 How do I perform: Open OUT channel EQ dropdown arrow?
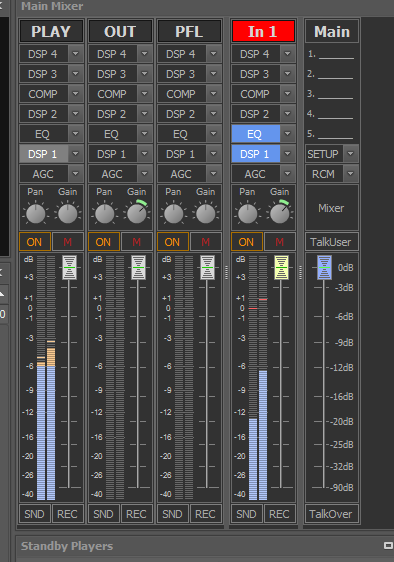pyautogui.click(x=144, y=134)
